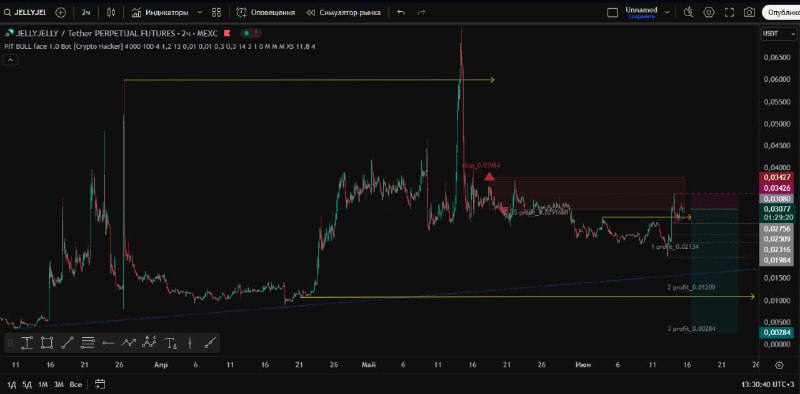800x394 pixels.
Task: Expand the Unnamed layout dropdown arrow
Action: pos(667,13)
